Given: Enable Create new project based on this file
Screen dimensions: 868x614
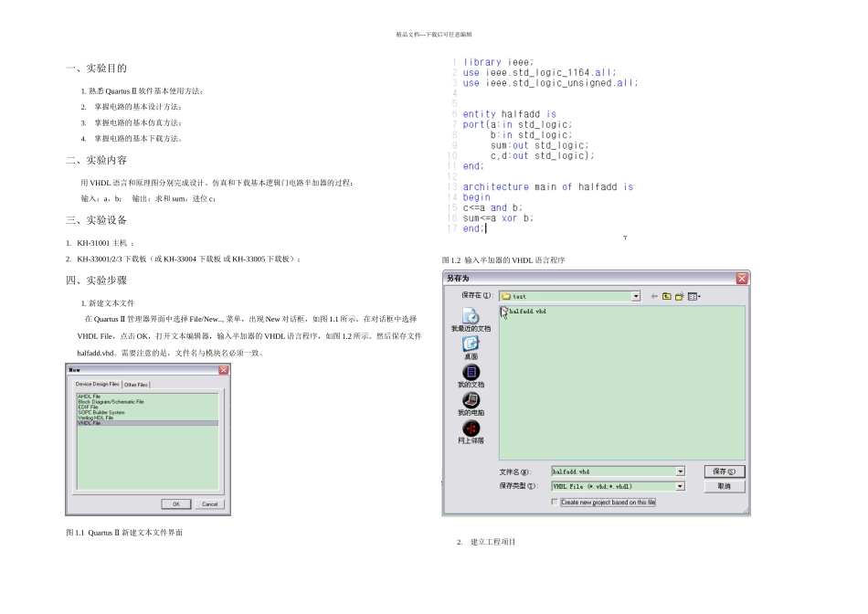Looking at the screenshot, I should (554, 503).
